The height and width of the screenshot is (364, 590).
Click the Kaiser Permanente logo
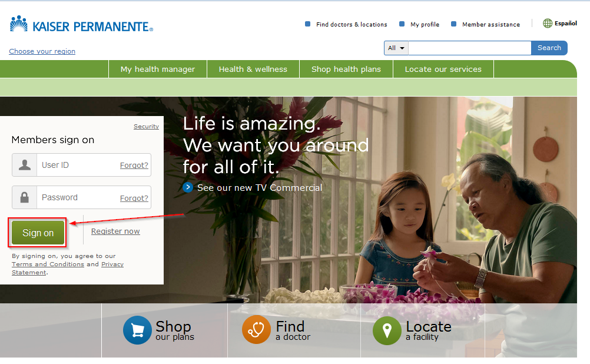(81, 24)
